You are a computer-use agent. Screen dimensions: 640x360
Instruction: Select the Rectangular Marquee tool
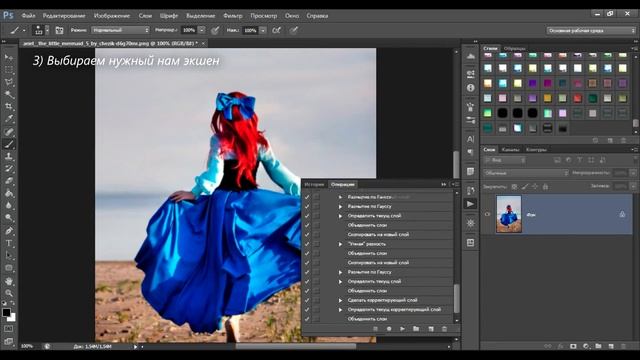point(9,70)
